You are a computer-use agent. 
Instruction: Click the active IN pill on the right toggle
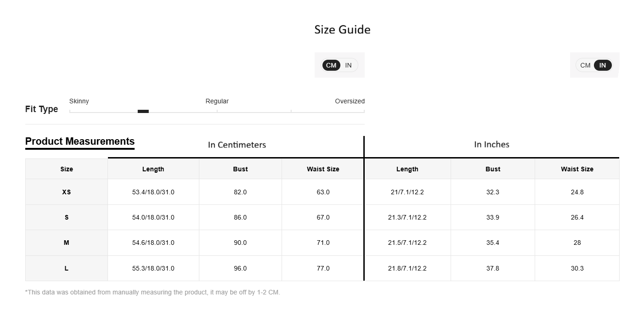tap(603, 65)
